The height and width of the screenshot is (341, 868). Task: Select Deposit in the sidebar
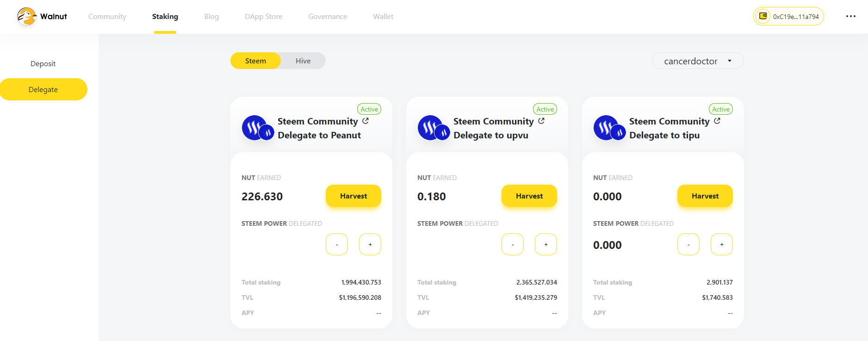click(x=43, y=63)
